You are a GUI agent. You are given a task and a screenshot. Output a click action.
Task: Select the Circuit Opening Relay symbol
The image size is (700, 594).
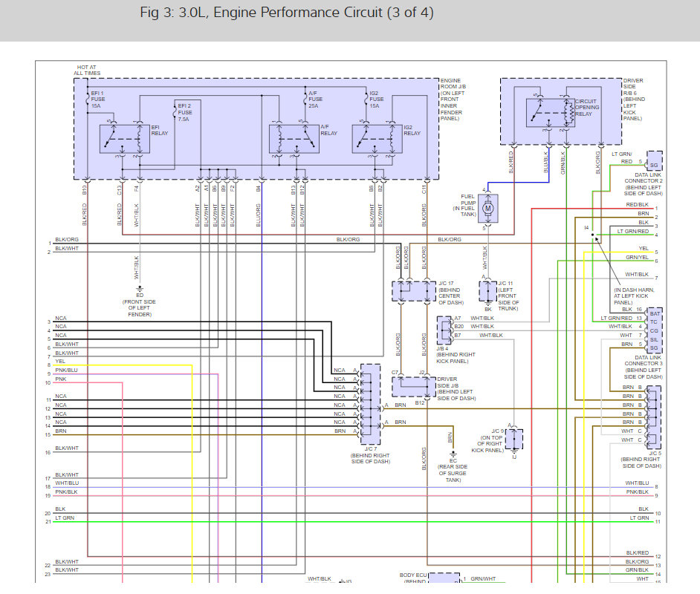pos(550,113)
